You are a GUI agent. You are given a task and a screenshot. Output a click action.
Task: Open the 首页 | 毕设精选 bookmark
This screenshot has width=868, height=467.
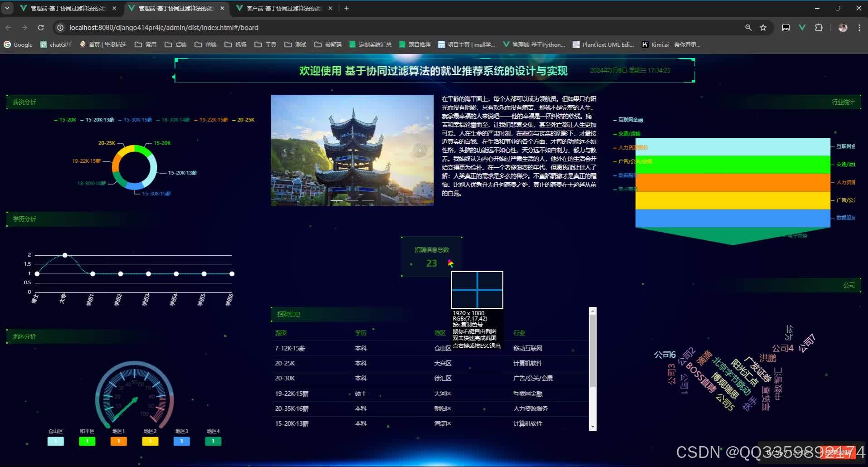click(x=102, y=44)
